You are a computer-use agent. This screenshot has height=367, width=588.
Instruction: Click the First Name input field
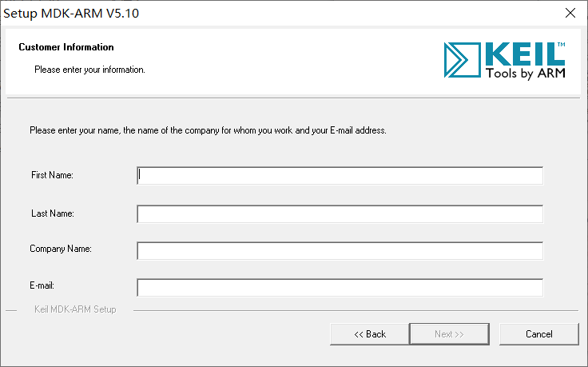click(340, 176)
